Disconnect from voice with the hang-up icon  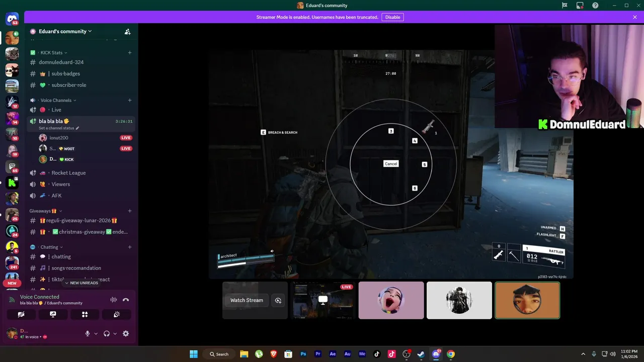pyautogui.click(x=126, y=300)
